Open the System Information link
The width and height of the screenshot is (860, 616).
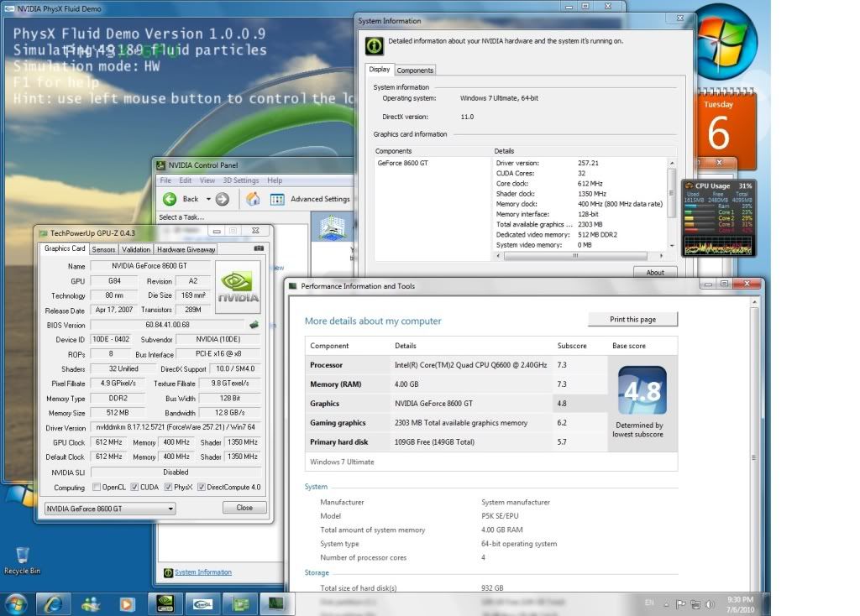[202, 572]
